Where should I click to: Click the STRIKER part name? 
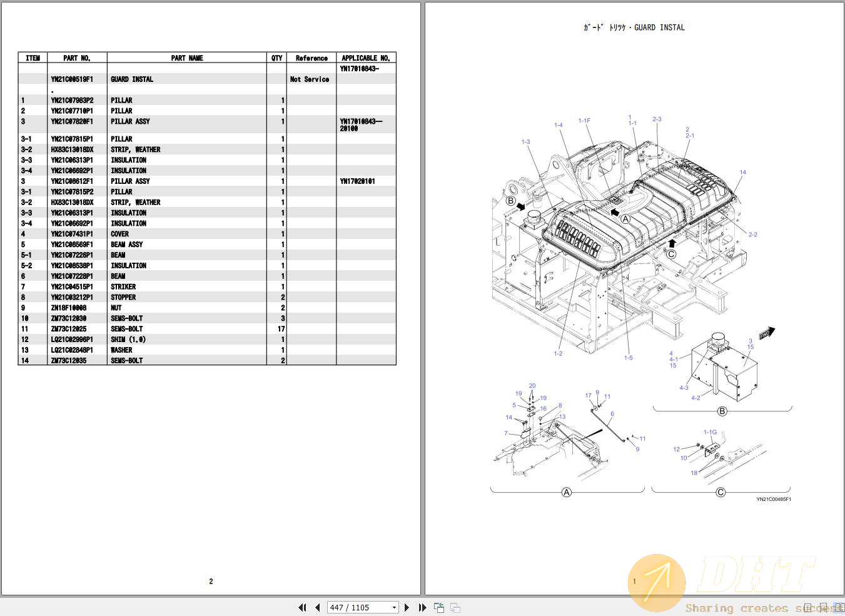123,287
